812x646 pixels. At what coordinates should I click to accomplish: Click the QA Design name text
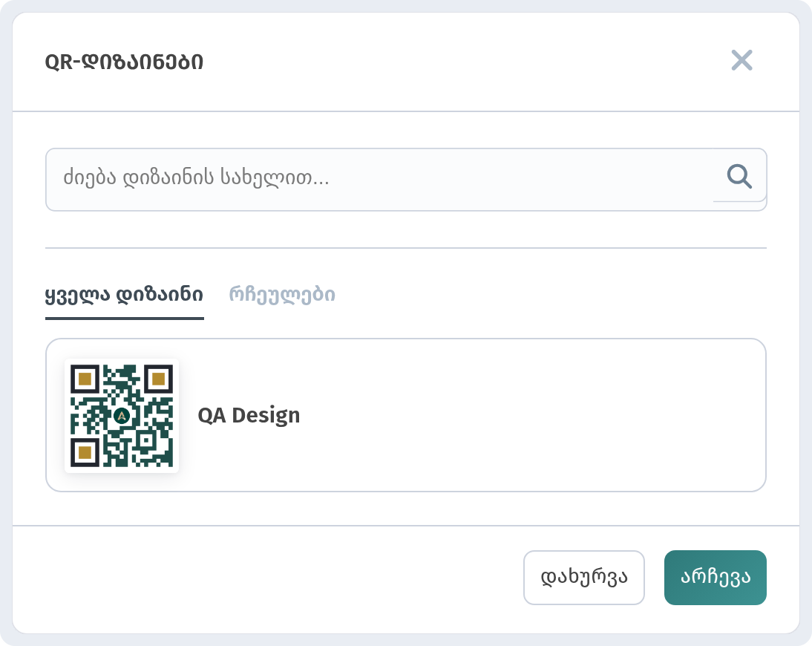point(249,416)
